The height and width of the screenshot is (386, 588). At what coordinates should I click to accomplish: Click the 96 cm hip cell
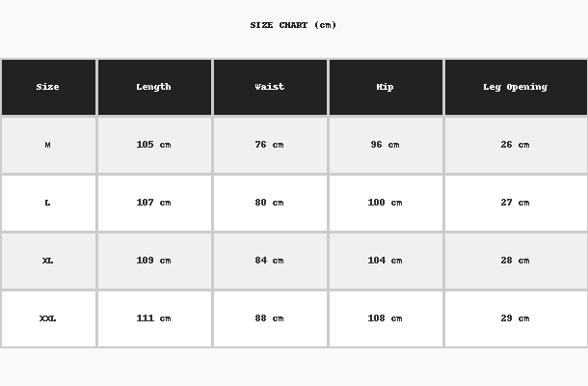click(386, 145)
